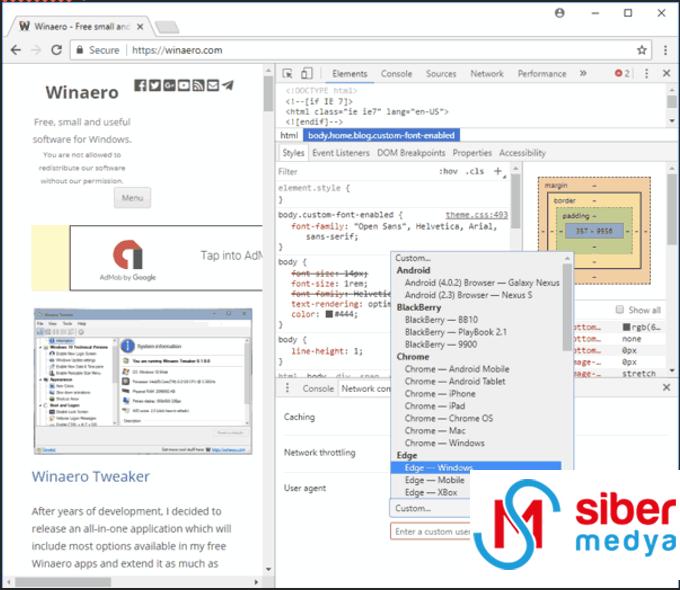Click the Secure lock indicator
680x590 pixels.
pos(98,50)
